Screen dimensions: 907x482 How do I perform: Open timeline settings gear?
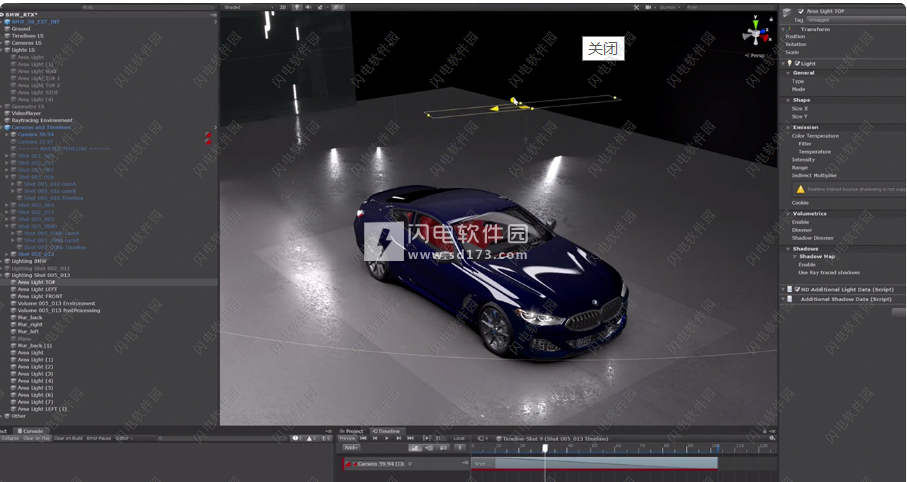772,439
